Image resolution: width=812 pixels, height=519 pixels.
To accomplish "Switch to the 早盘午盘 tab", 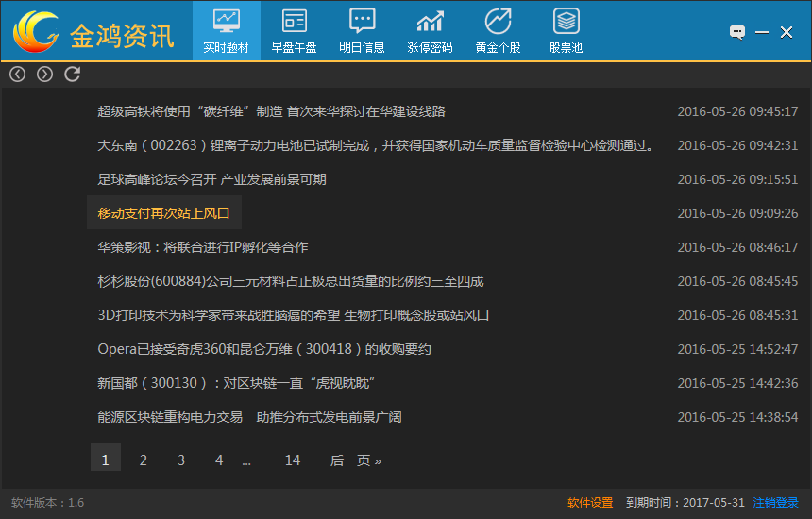I will (294, 29).
